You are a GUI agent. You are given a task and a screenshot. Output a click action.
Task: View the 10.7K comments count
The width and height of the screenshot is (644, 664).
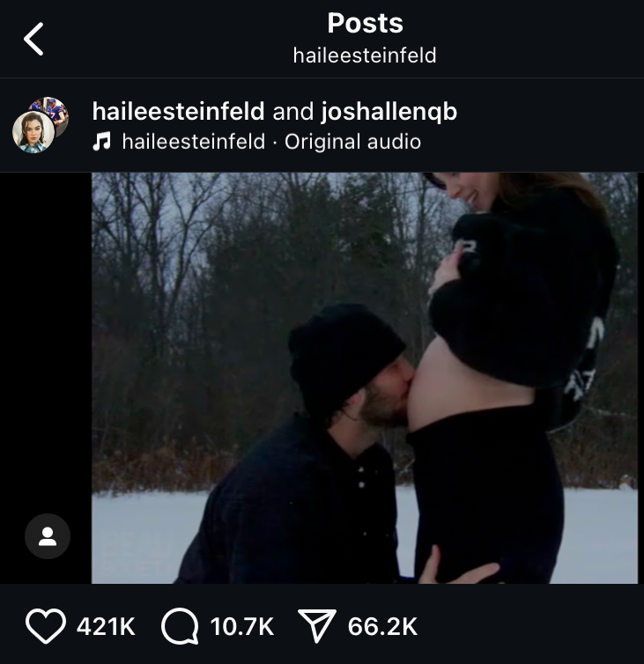(x=242, y=626)
